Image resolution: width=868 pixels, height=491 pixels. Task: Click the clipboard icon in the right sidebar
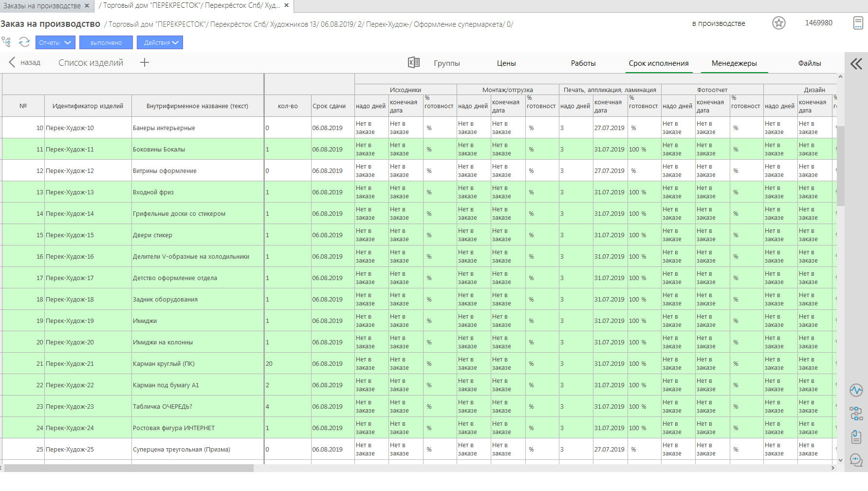pyautogui.click(x=856, y=436)
